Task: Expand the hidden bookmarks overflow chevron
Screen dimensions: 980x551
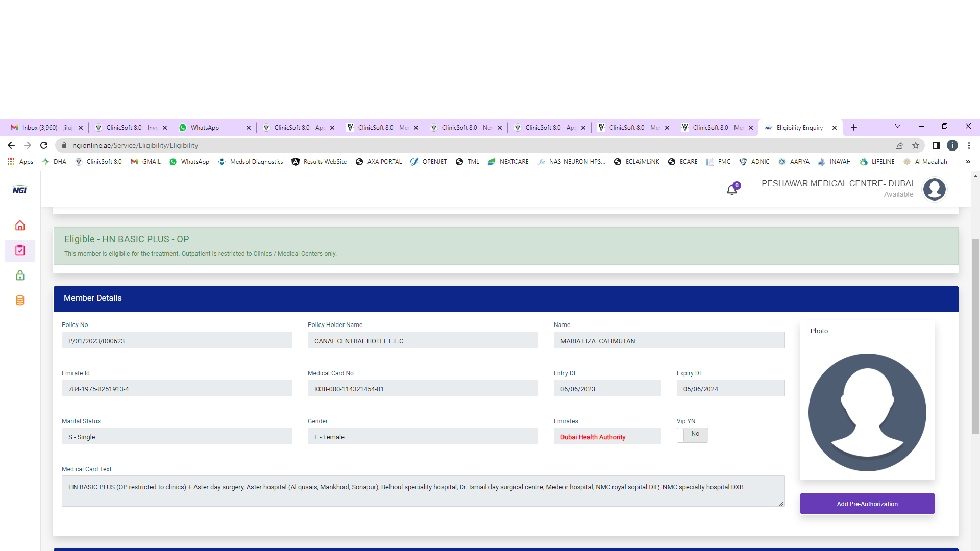Action: click(968, 162)
